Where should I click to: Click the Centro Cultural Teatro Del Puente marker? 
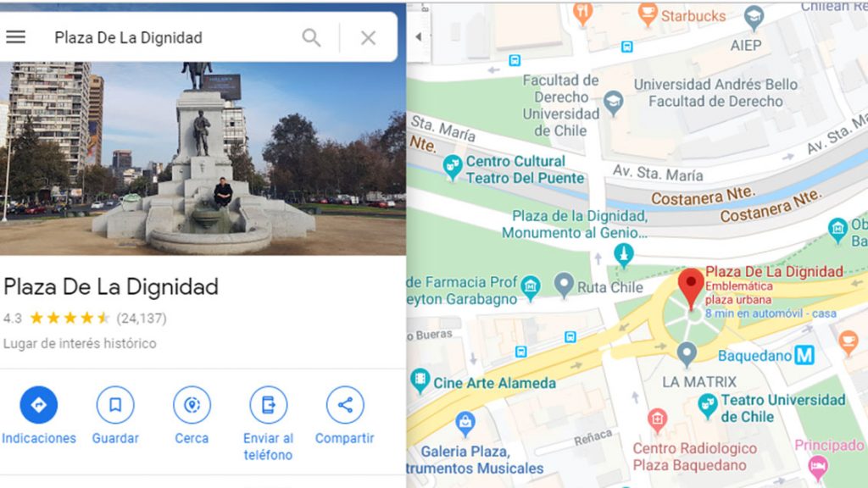point(453,168)
